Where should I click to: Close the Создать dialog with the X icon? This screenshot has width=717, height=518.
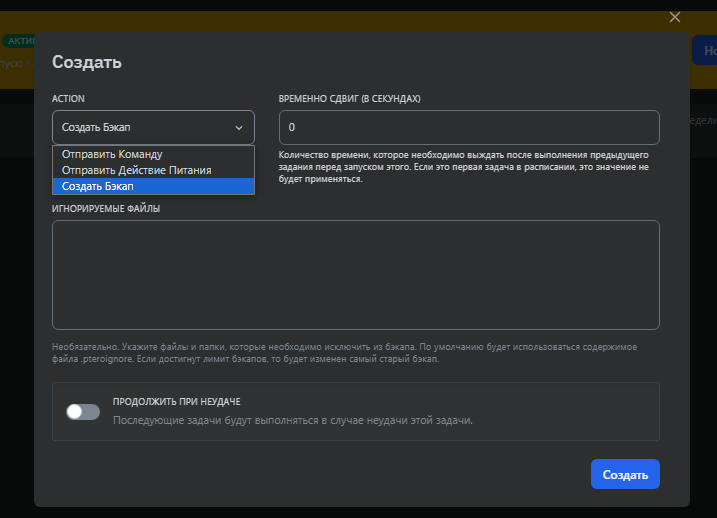[674, 17]
